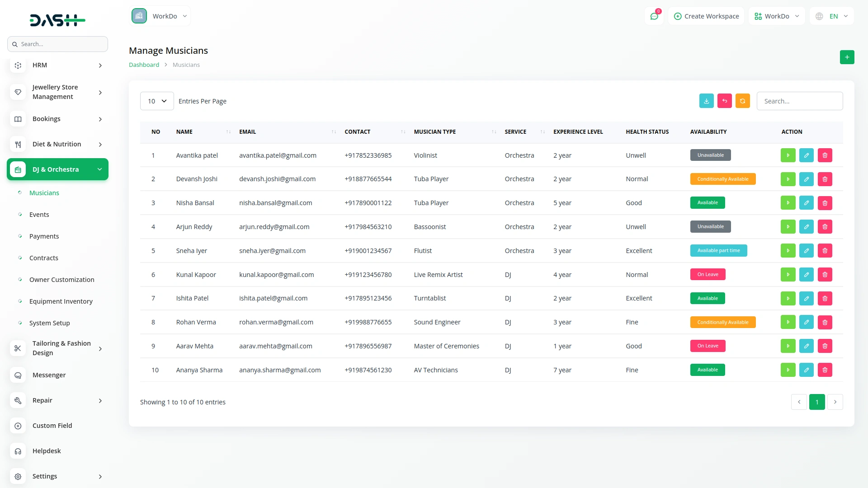Expand the WorkDo workspace selector at the top left
868x488 pixels.
(x=160, y=16)
